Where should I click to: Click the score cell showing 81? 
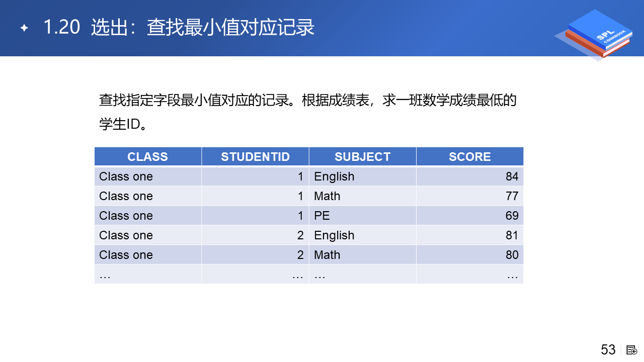coord(470,235)
